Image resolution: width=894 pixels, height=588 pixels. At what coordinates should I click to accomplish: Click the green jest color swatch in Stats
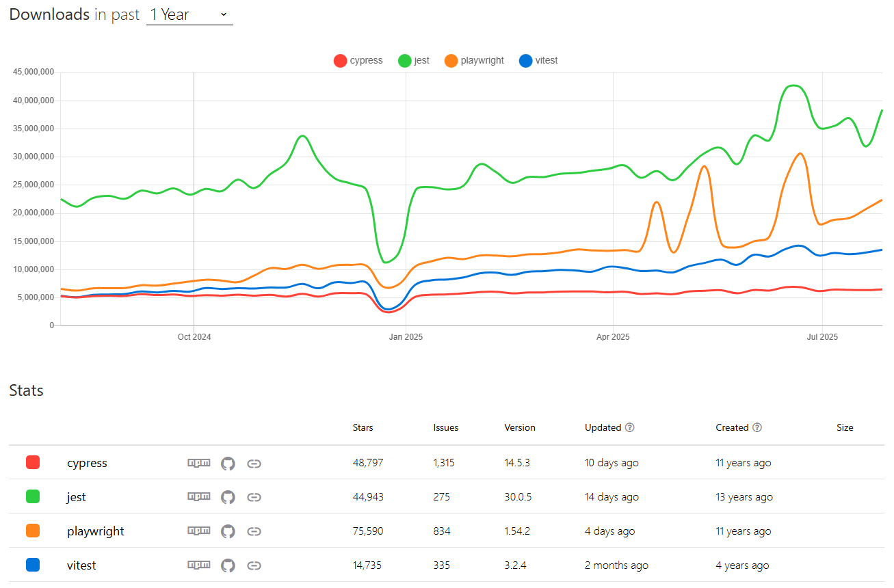tap(32, 496)
